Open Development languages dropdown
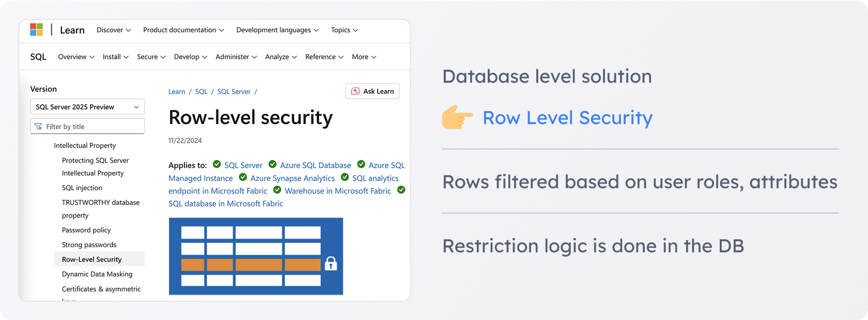The height and width of the screenshot is (320, 868). pos(277,30)
